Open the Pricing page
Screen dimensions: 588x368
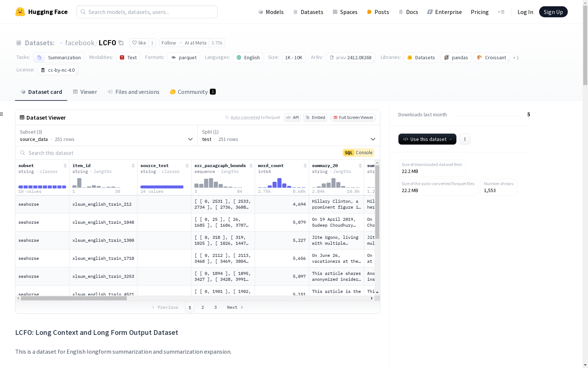(x=480, y=12)
